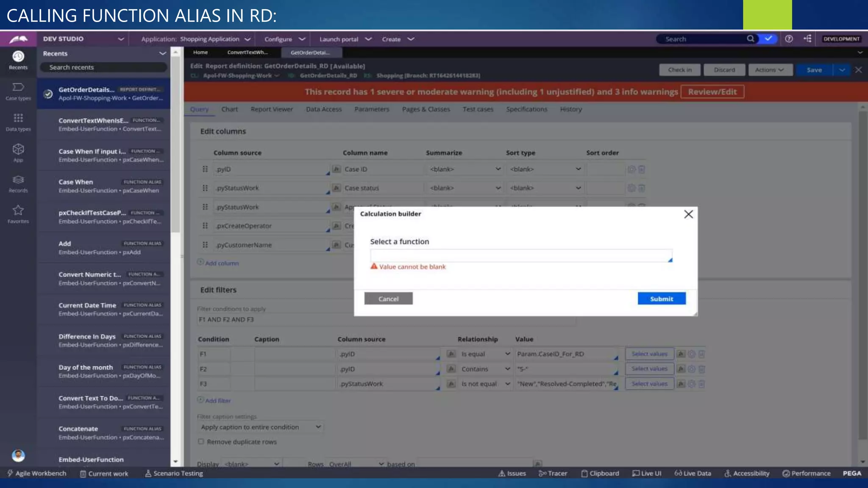
Task: Submit the Calculation builder dialog
Action: coord(661,299)
